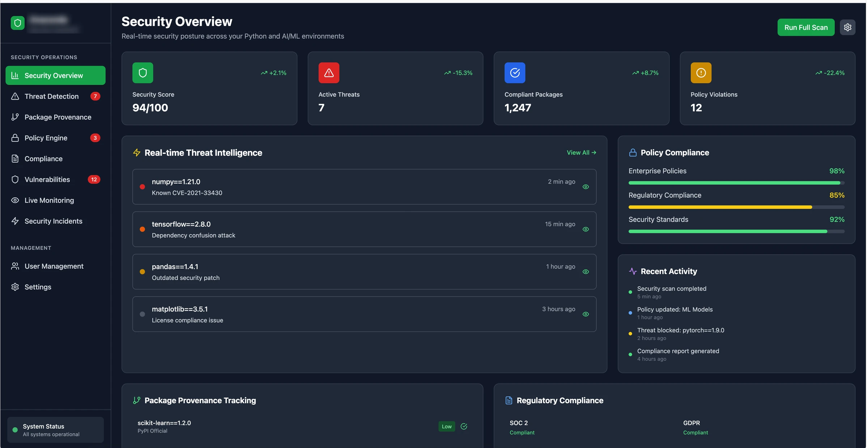Click the green shield icon on Security Score card
Image resolution: width=868 pixels, height=448 pixels.
[142, 73]
